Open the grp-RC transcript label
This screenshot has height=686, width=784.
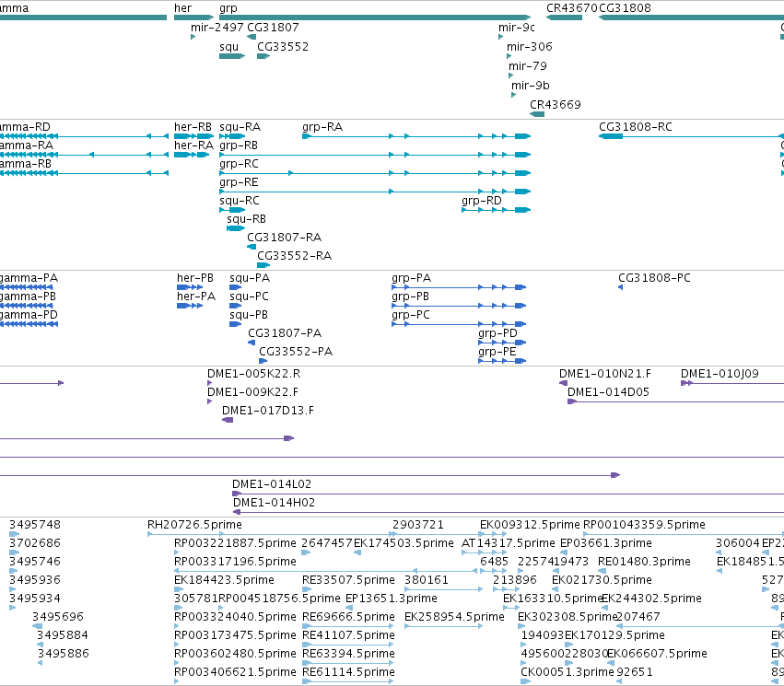point(239,164)
